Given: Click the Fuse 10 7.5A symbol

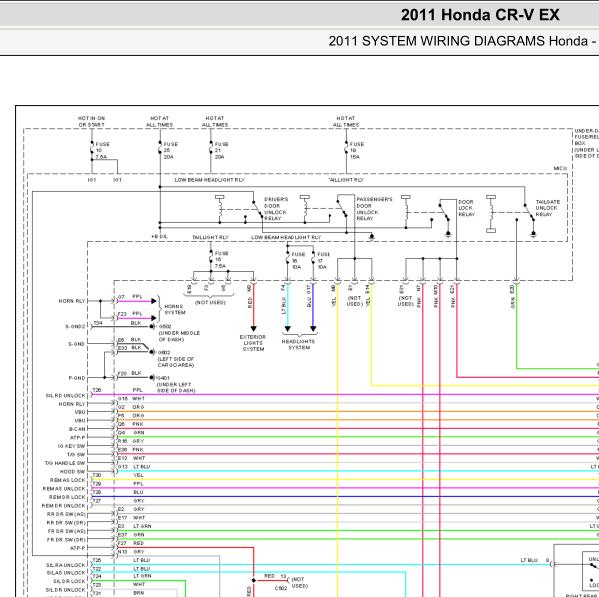Looking at the screenshot, I should coord(92,149).
